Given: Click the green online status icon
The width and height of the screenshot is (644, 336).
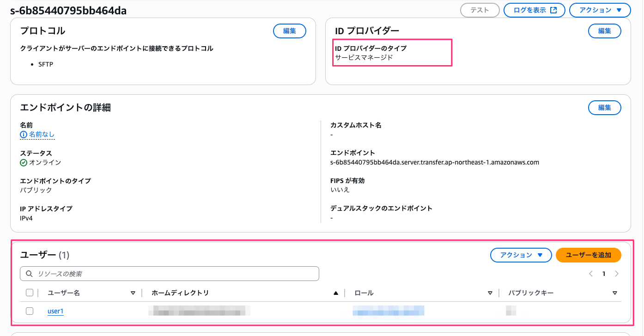Looking at the screenshot, I should (24, 163).
